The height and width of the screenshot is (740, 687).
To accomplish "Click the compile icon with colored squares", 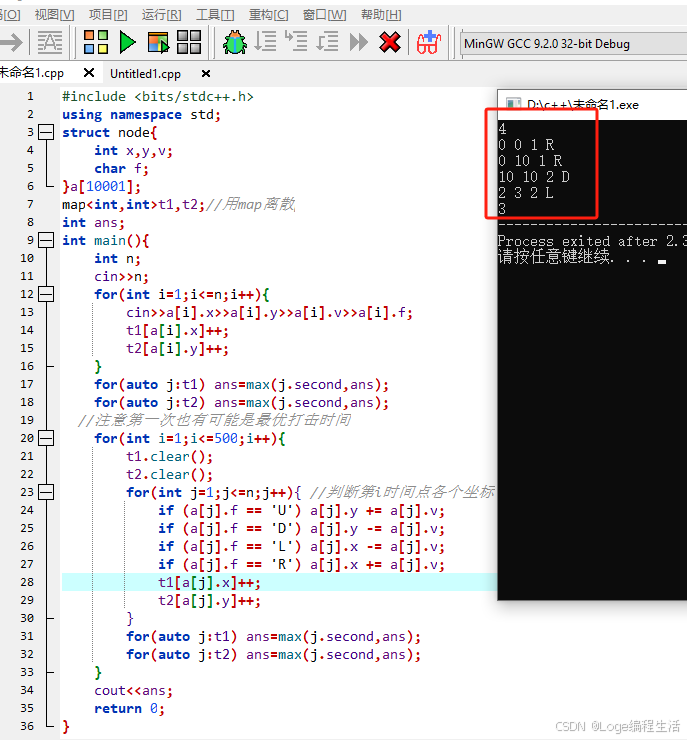I will coord(96,42).
